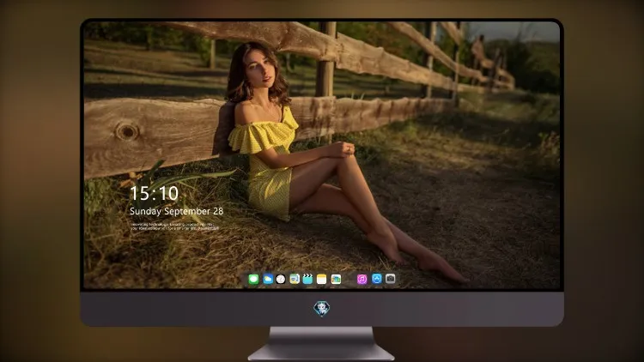Click the logo badge on monitor chin
644x362 pixels.
pos(322,308)
